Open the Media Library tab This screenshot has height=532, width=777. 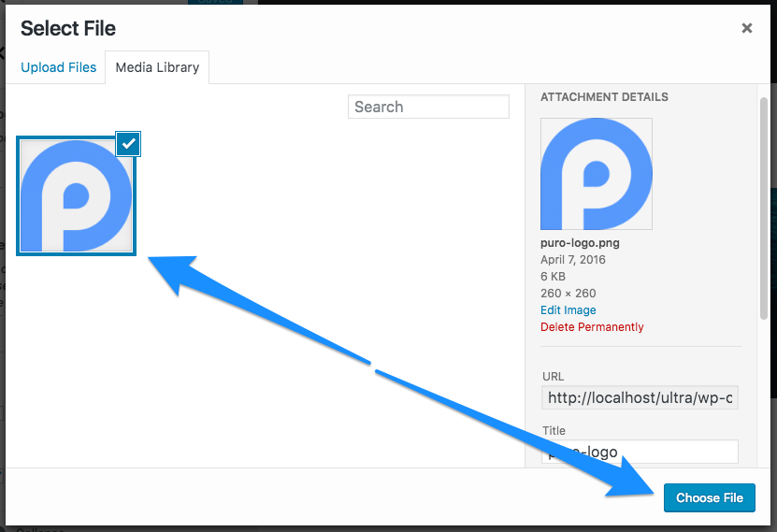coord(157,67)
